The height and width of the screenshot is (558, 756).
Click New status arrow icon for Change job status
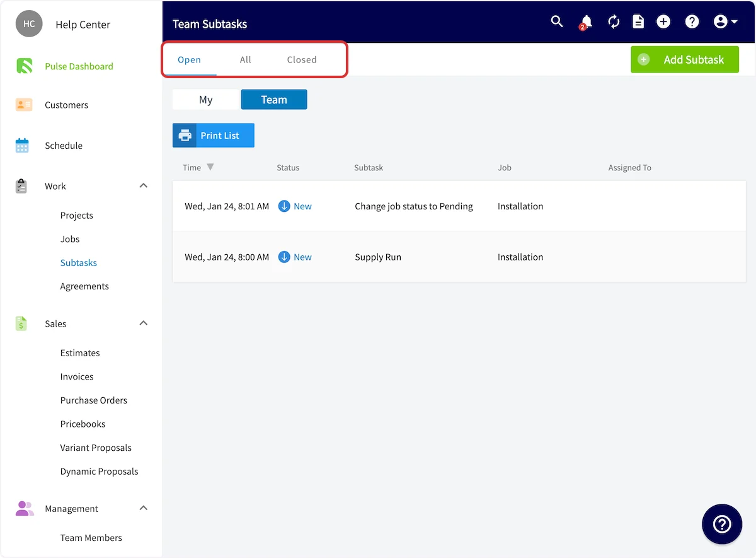pos(284,206)
